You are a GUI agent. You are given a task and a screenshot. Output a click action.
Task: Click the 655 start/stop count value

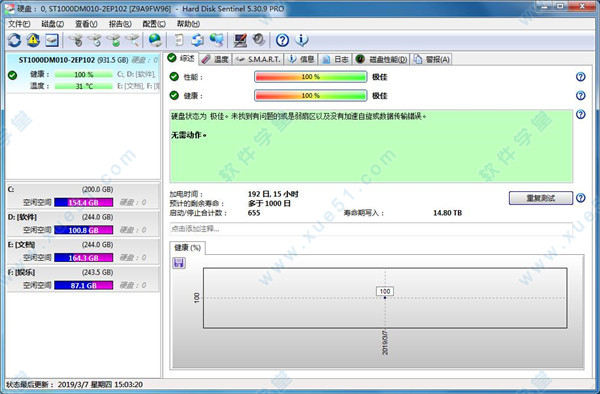coord(254,213)
